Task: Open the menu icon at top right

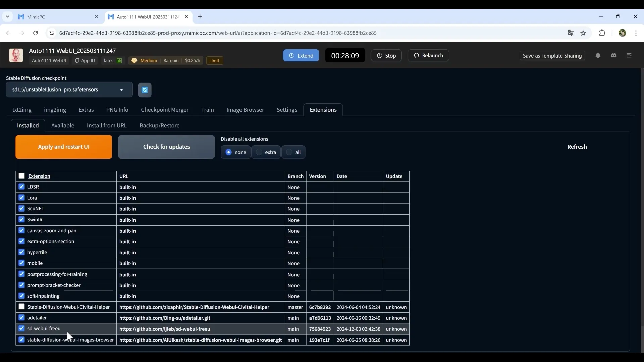Action: pos(629,56)
